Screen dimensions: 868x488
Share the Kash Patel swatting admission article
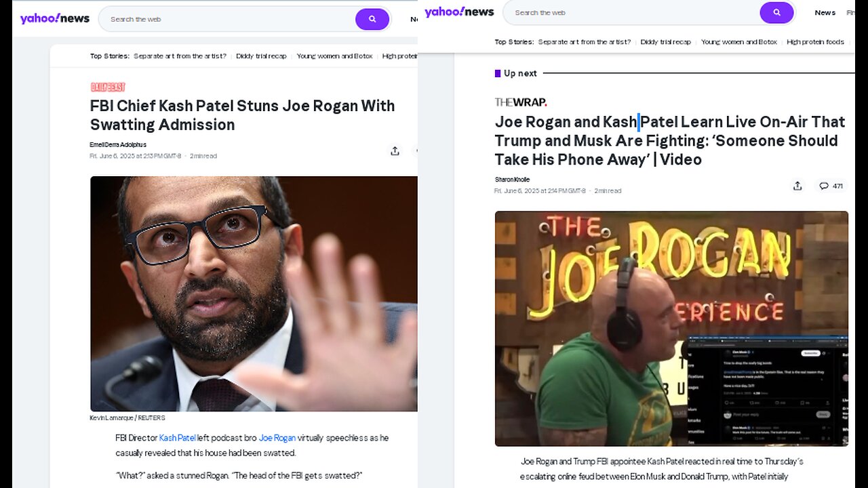click(395, 151)
